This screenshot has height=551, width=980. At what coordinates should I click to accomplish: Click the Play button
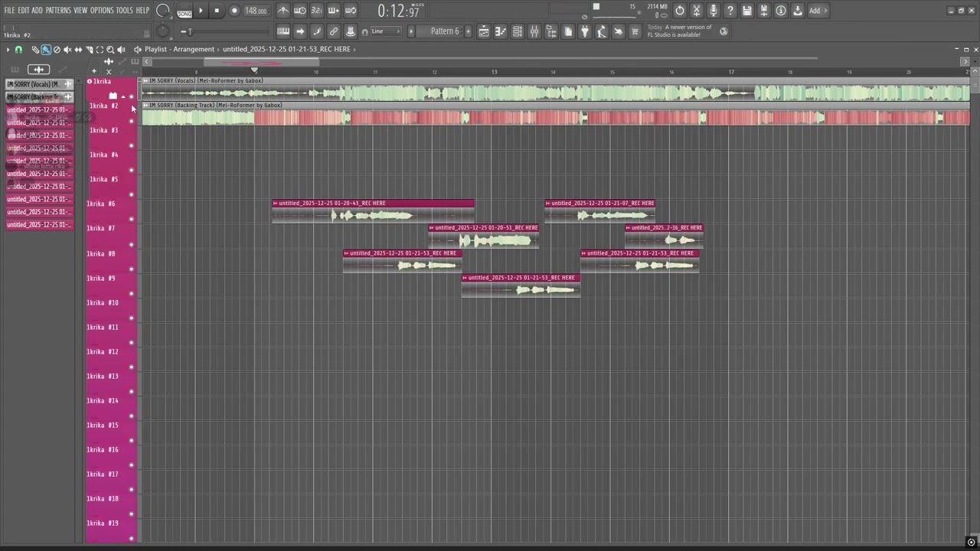coord(201,11)
